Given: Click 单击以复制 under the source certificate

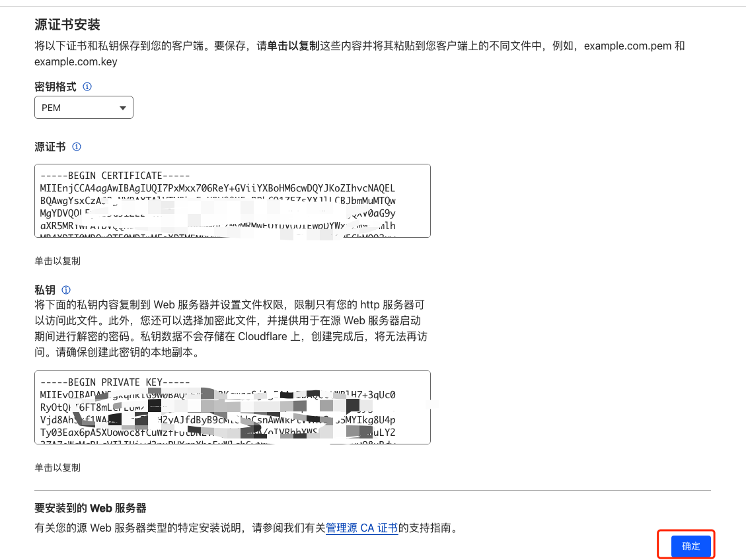Looking at the screenshot, I should [x=57, y=261].
